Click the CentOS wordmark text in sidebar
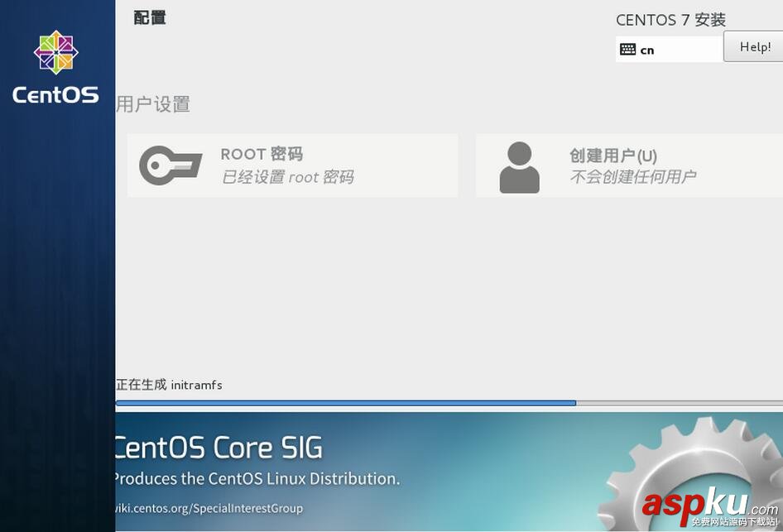 (x=55, y=95)
